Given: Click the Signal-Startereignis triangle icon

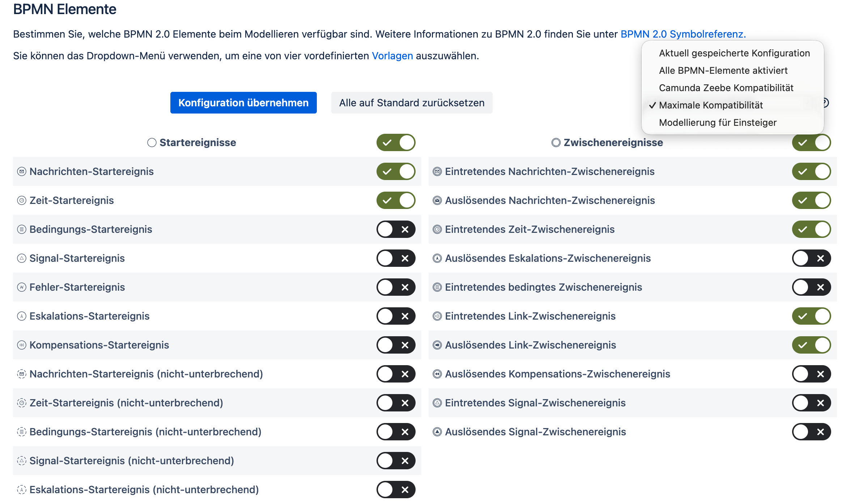Looking at the screenshot, I should click(x=22, y=258).
